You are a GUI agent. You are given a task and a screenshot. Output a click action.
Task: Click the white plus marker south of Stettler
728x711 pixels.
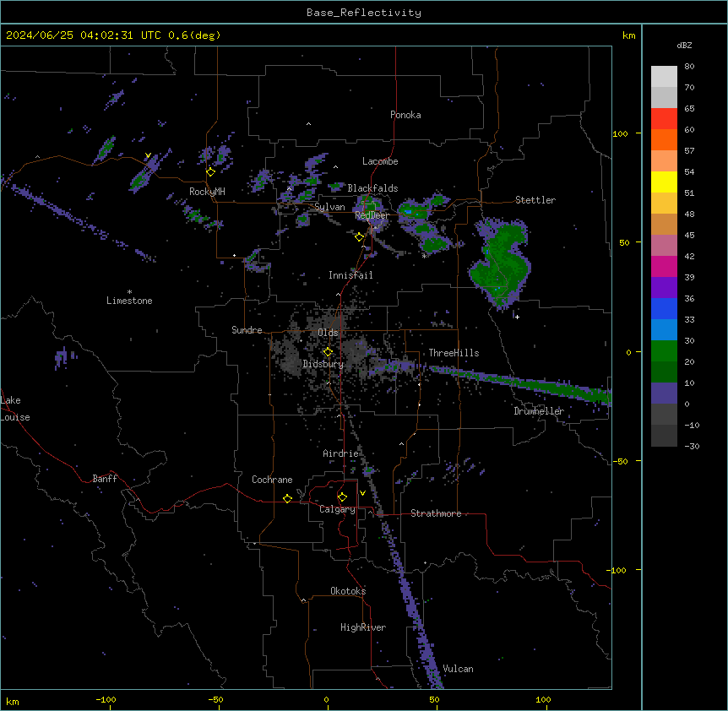(517, 317)
